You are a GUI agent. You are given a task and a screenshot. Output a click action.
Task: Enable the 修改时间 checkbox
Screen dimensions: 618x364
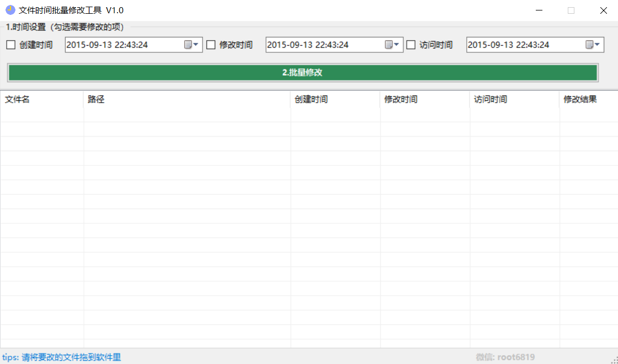pyautogui.click(x=211, y=45)
